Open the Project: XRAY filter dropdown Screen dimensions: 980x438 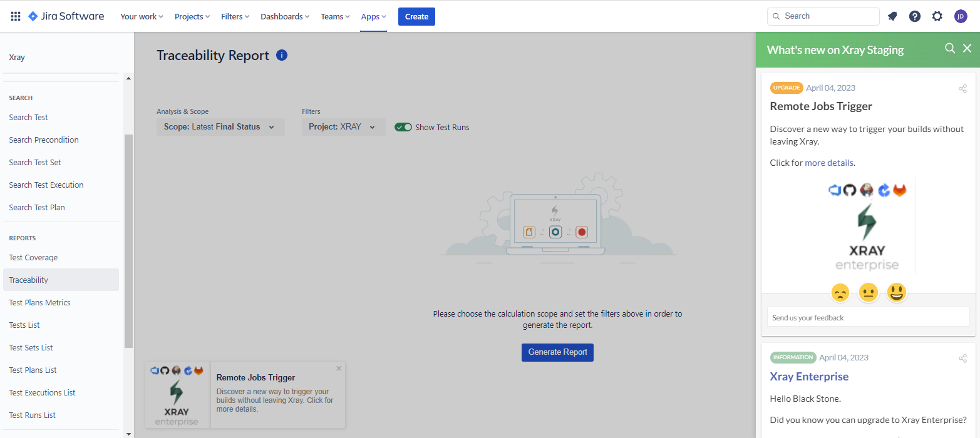[344, 127]
